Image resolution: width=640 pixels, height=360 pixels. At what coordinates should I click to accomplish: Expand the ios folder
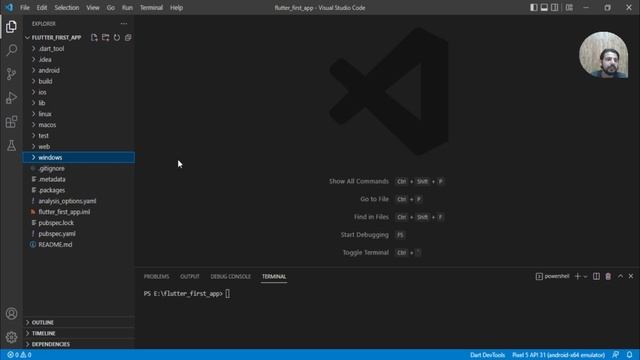[78, 92]
